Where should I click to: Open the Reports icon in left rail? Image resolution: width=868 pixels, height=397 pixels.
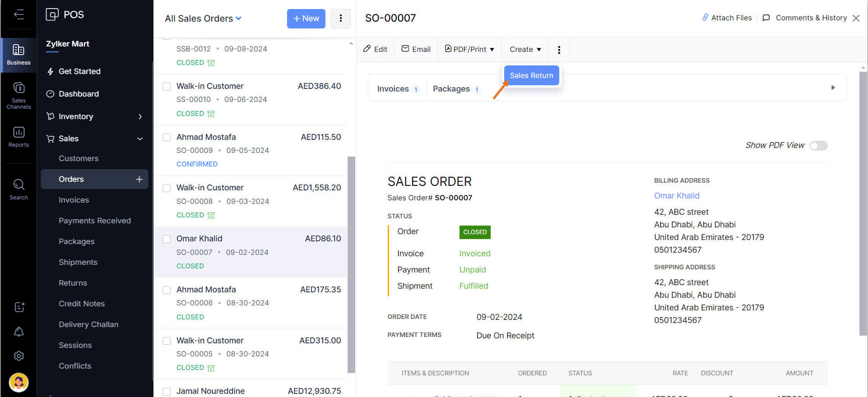pyautogui.click(x=19, y=137)
